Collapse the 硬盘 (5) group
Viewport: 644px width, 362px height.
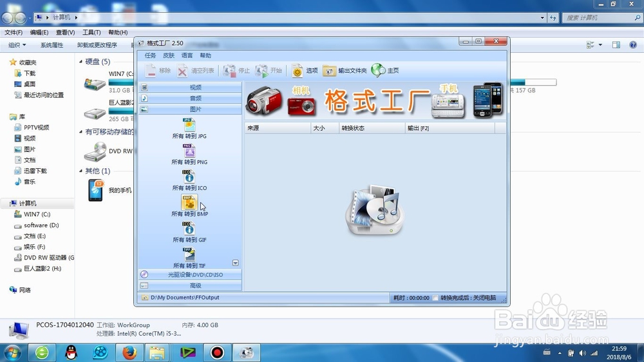point(81,62)
